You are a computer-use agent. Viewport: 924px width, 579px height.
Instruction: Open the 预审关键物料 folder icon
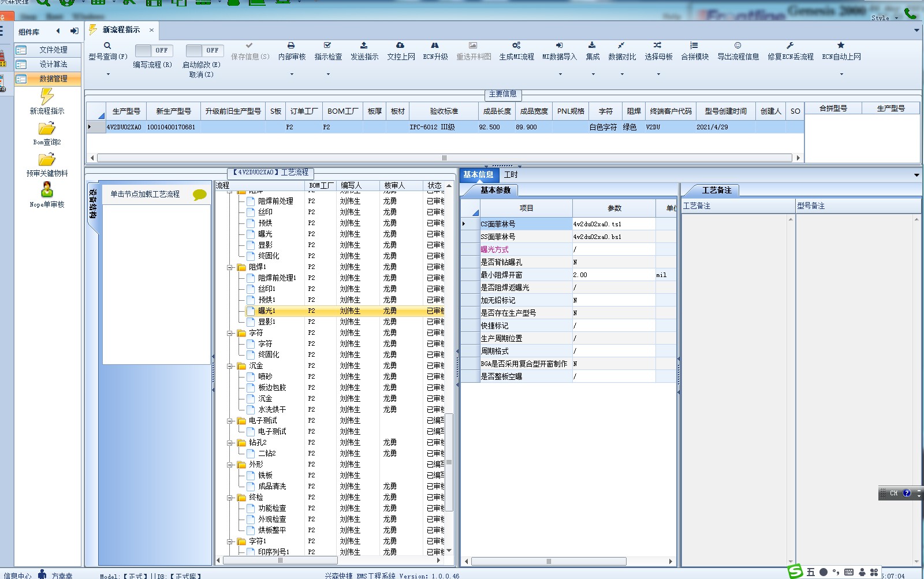(47, 160)
